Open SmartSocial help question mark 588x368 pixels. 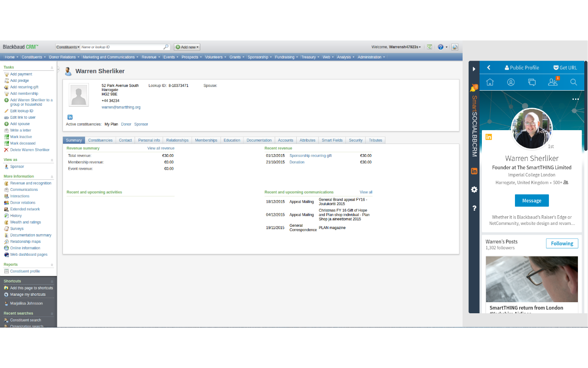click(474, 208)
